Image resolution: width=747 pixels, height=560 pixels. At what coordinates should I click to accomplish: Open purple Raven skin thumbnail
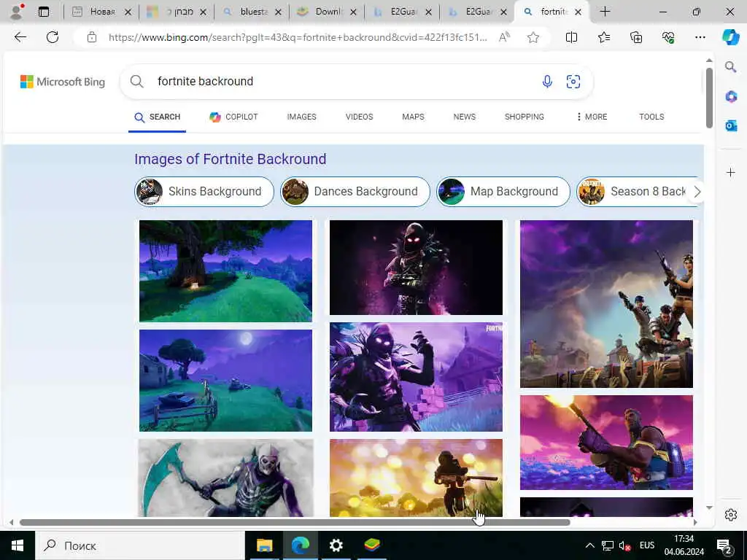pyautogui.click(x=416, y=377)
